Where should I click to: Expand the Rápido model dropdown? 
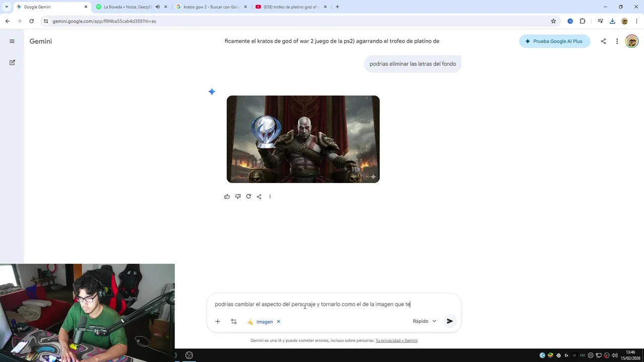click(425, 321)
